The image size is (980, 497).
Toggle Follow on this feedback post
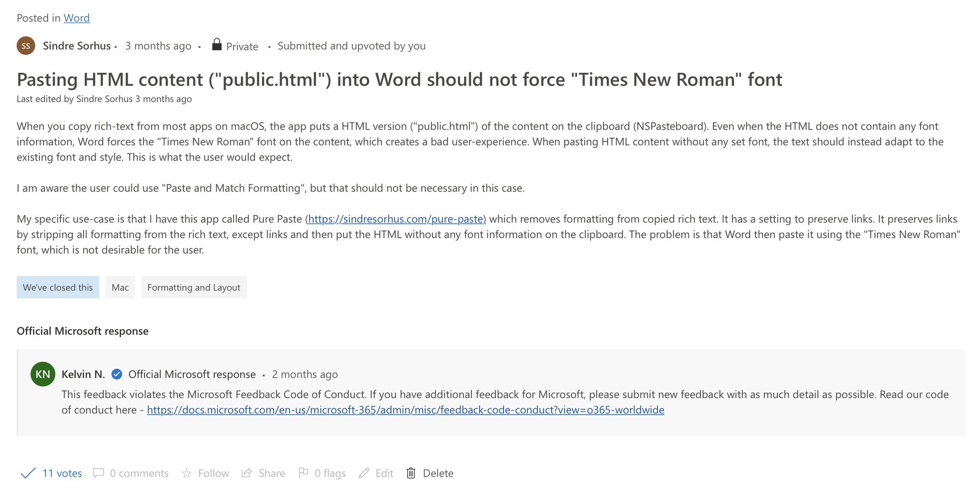click(213, 473)
